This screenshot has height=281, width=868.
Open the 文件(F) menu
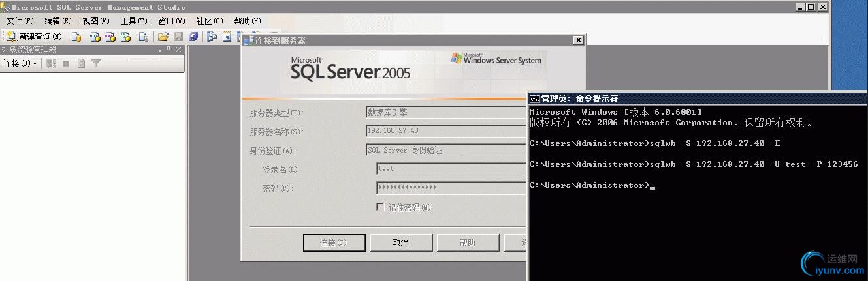pos(20,21)
